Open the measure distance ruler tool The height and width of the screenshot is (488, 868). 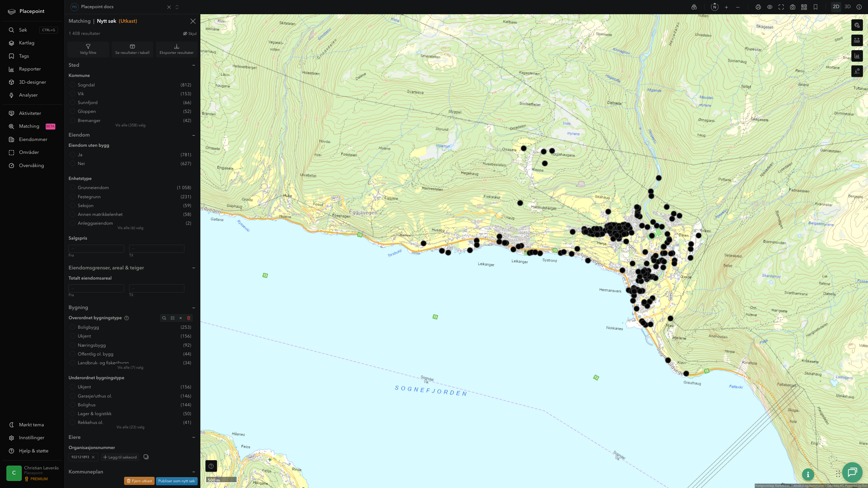pos(857,41)
